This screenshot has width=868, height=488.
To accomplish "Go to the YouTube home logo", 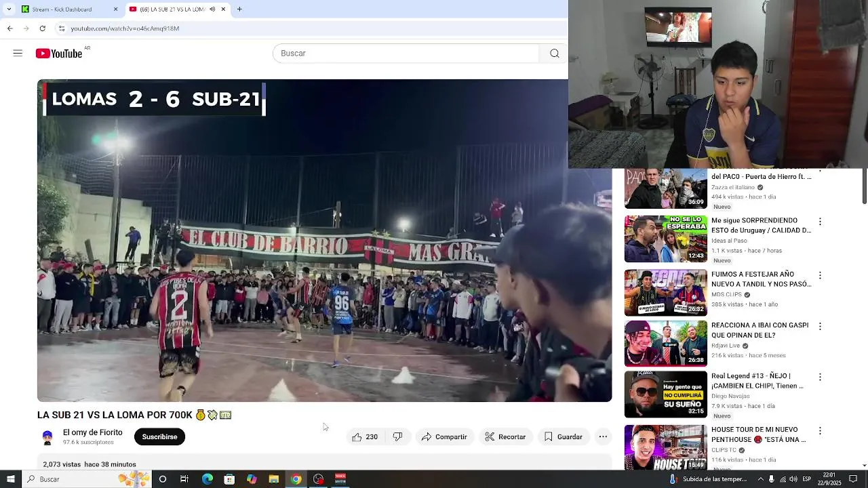I will tap(59, 54).
